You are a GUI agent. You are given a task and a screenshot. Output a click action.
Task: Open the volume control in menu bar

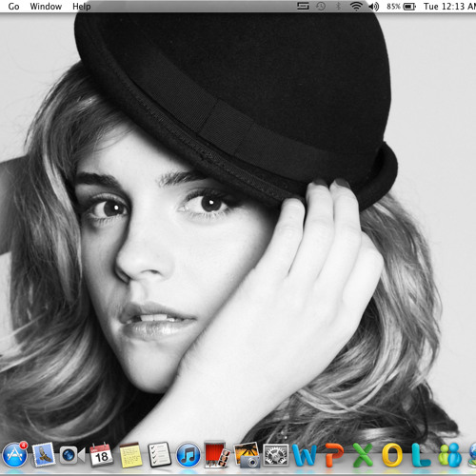(374, 7)
